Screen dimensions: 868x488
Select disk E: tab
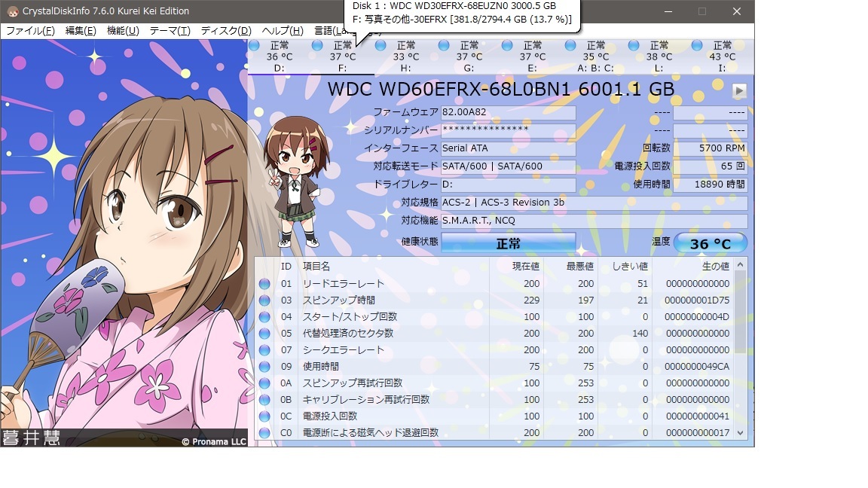[x=532, y=56]
